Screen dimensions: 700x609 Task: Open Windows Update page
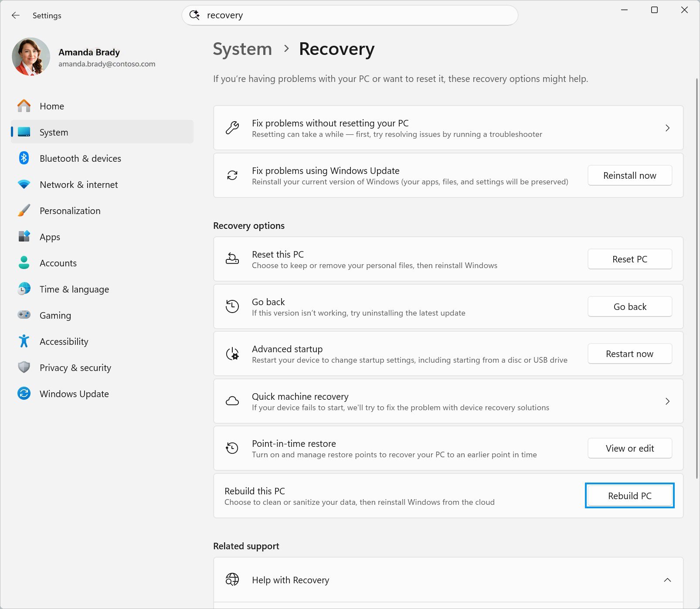click(x=102, y=394)
